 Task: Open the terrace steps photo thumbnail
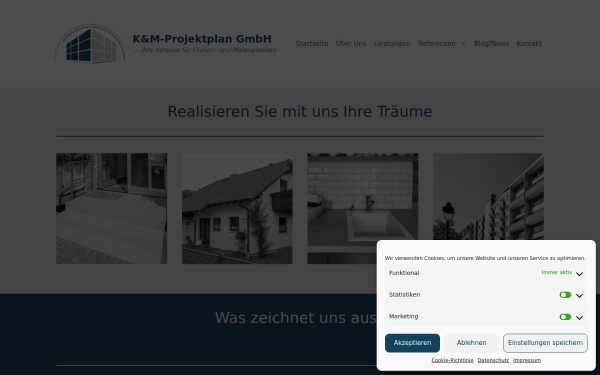[111, 209]
